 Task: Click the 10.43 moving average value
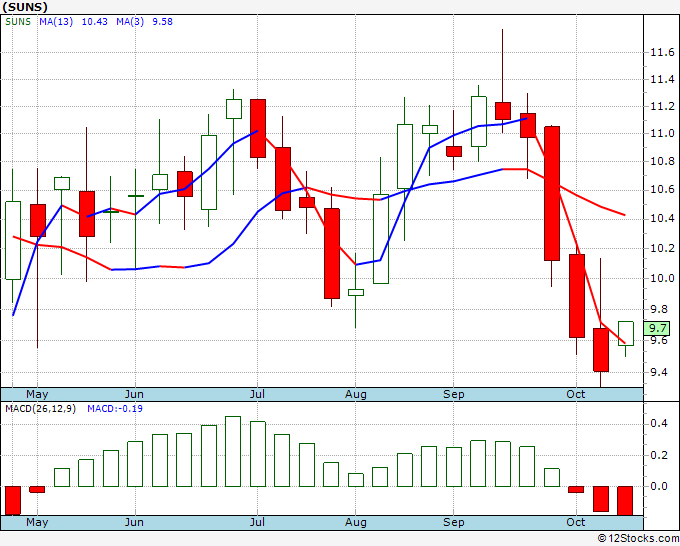pyautogui.click(x=95, y=22)
